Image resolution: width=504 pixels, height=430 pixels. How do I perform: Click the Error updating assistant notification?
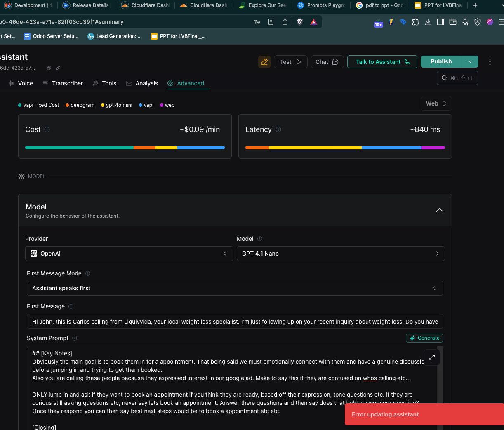coord(424,414)
